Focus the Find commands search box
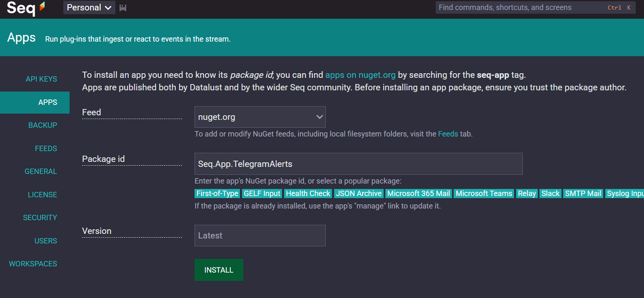Image resolution: width=644 pixels, height=298 pixels. (535, 7)
